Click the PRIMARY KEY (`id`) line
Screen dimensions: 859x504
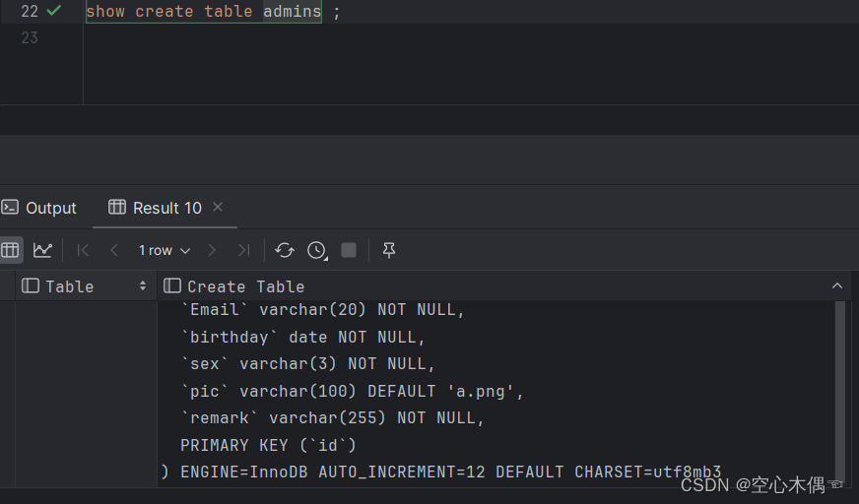click(x=268, y=446)
